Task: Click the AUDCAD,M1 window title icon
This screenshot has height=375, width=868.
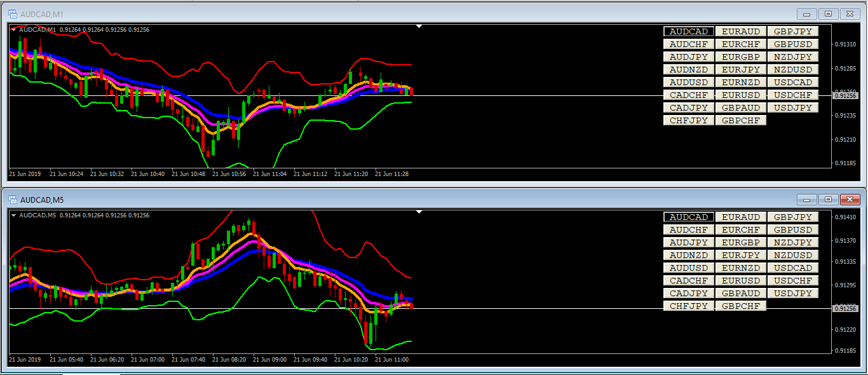Action: 13,14
